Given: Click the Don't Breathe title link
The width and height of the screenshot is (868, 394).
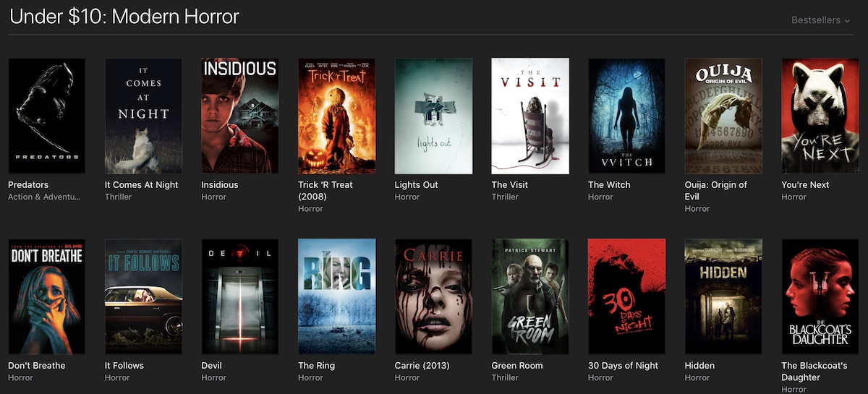Looking at the screenshot, I should pos(37,366).
